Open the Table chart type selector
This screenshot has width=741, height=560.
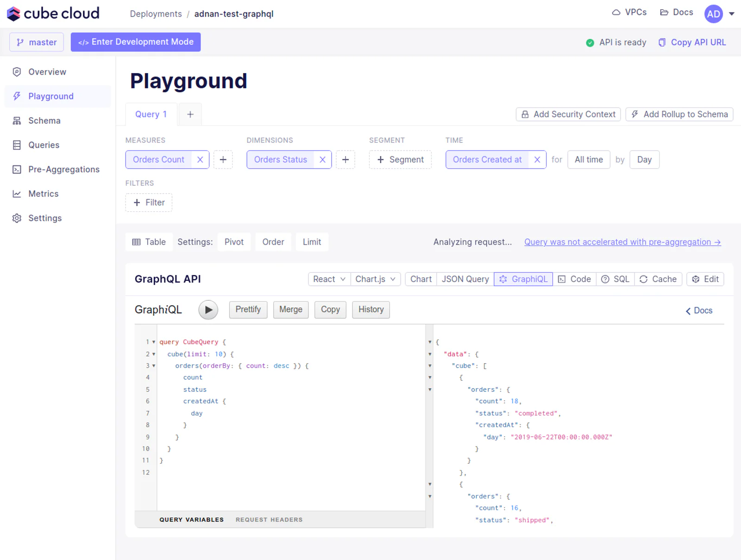click(149, 242)
